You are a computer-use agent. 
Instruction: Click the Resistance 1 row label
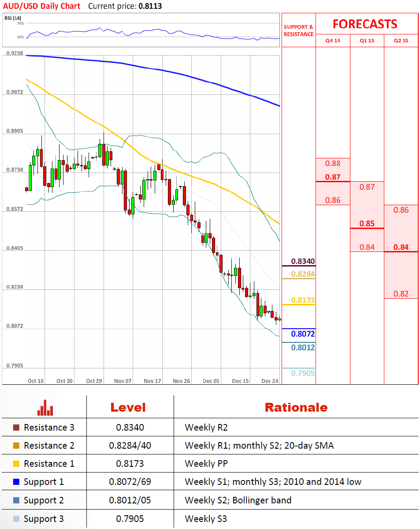(49, 464)
